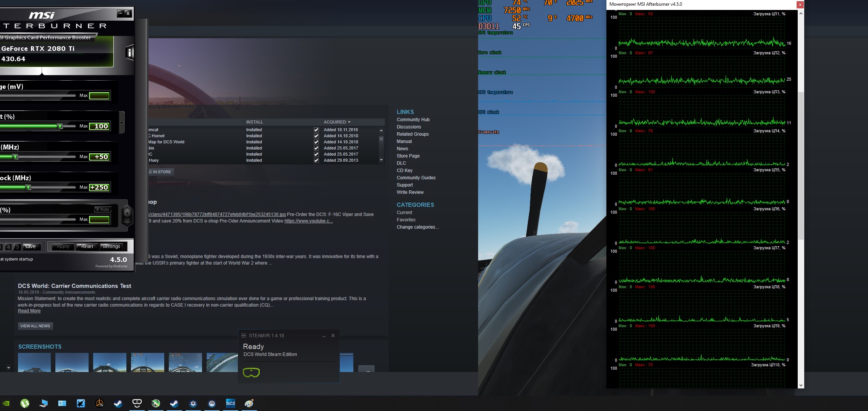This screenshot has height=411, width=868.
Task: Toggle checkbox for the Hornet DLC row
Action: 316,136
